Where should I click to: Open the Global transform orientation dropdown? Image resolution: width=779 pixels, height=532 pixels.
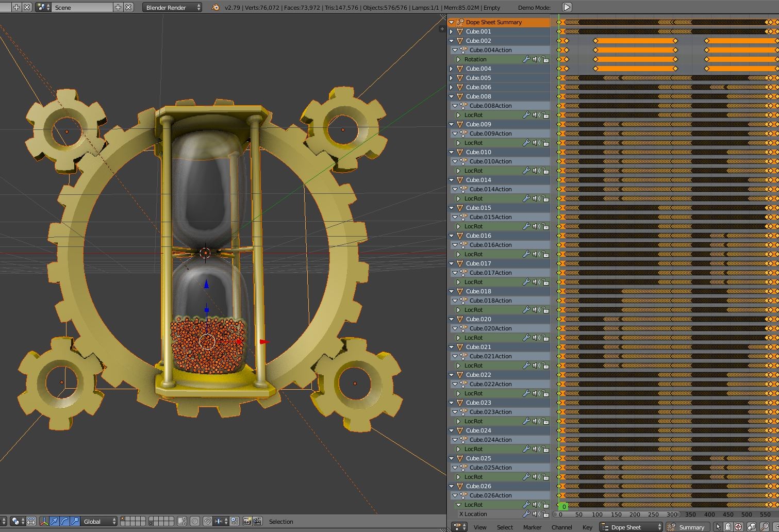[x=99, y=521]
